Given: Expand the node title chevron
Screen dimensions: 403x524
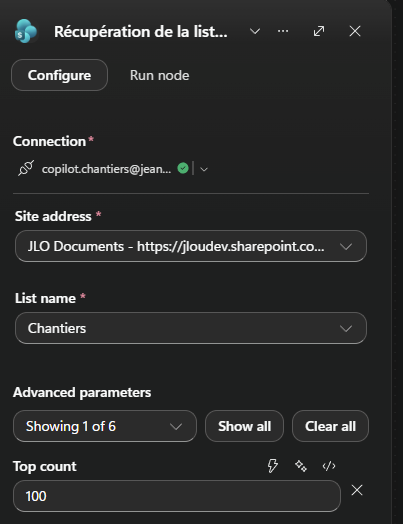Looking at the screenshot, I should point(255,31).
